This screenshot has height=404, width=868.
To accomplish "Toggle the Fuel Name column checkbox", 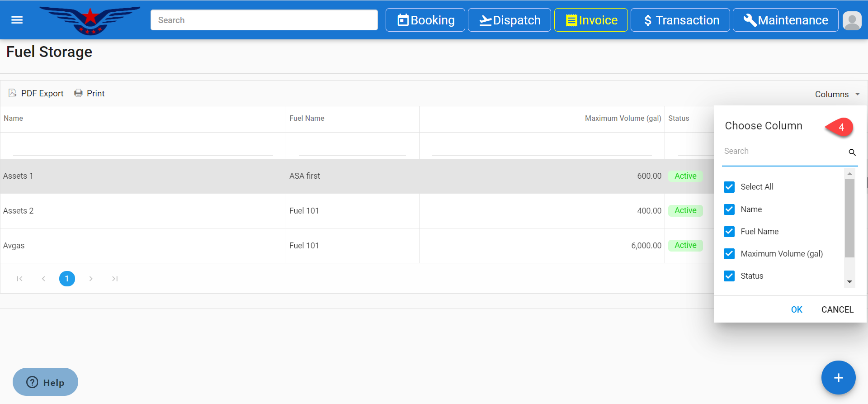I will 729,232.
